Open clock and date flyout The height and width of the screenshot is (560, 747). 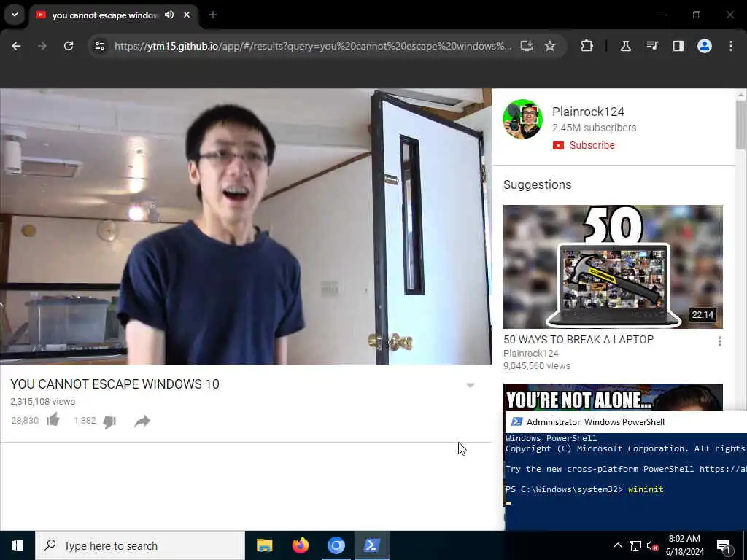pyautogui.click(x=684, y=545)
